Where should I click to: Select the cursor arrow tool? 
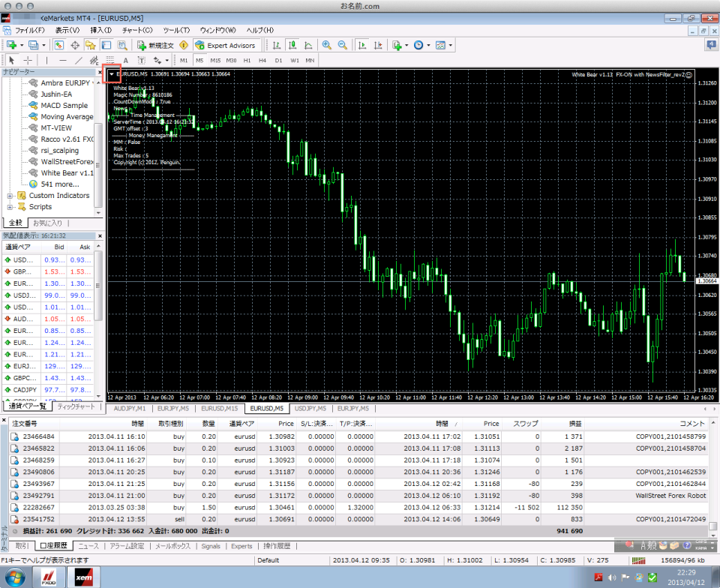(12, 60)
